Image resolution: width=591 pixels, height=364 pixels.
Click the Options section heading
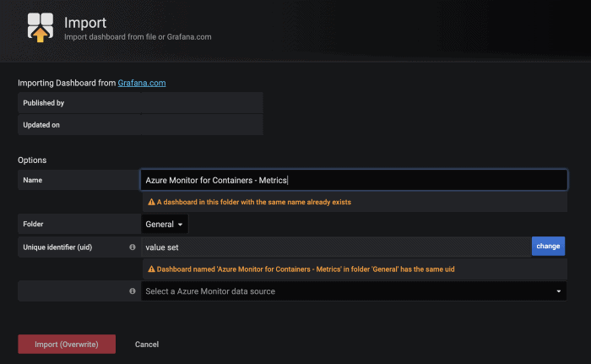click(32, 160)
